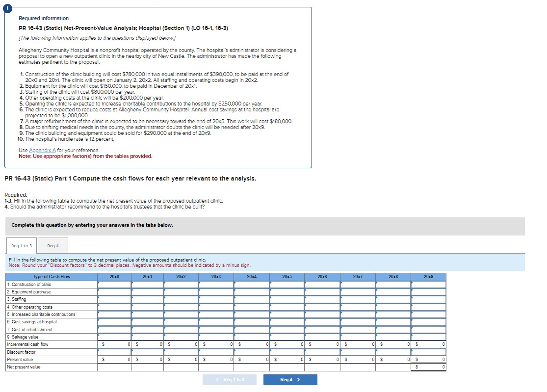
Task: Click the Present value cell under 20x9
Action: tap(427, 360)
